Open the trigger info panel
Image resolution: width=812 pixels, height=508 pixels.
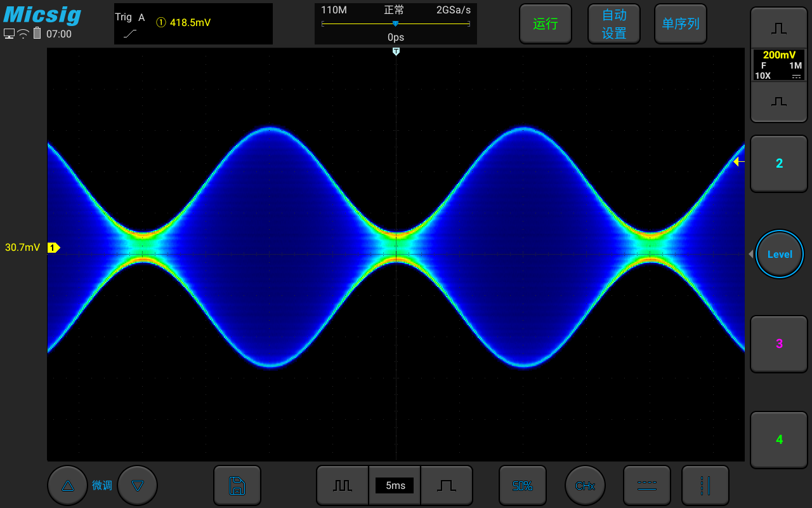pyautogui.click(x=193, y=24)
